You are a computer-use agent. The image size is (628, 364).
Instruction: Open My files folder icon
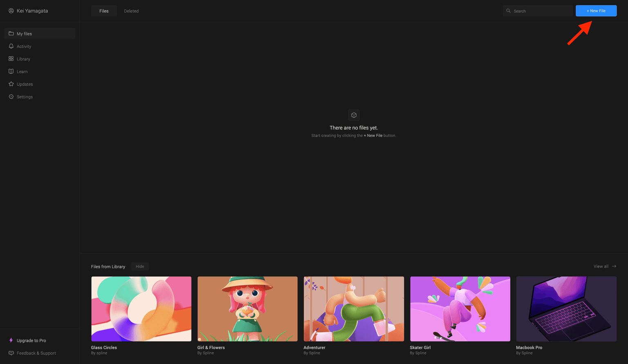[11, 33]
